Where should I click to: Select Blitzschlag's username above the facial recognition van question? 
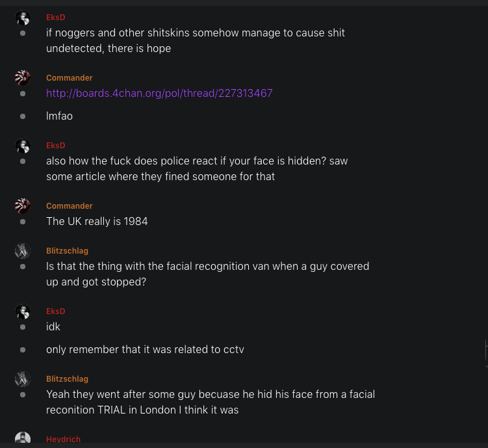coord(67,251)
